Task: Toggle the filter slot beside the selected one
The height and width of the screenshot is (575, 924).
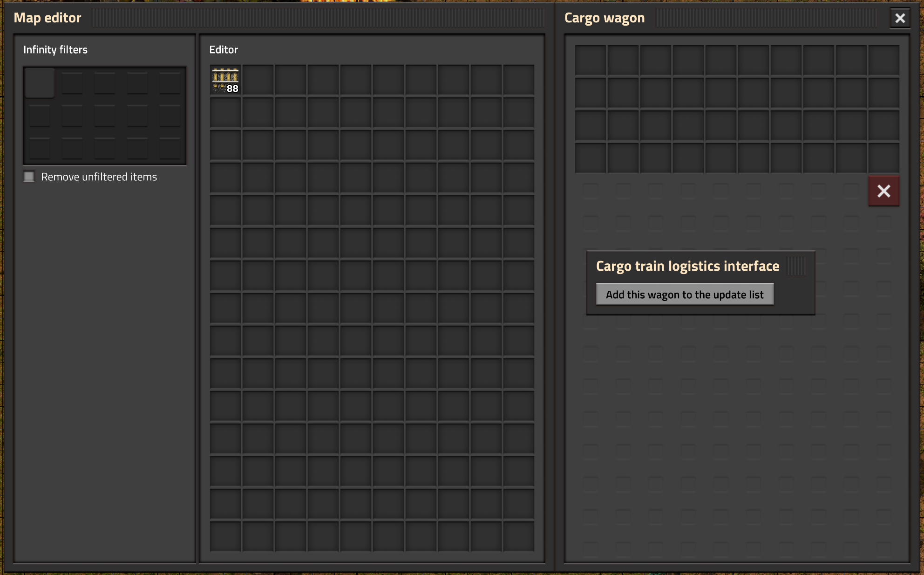Action: (72, 82)
